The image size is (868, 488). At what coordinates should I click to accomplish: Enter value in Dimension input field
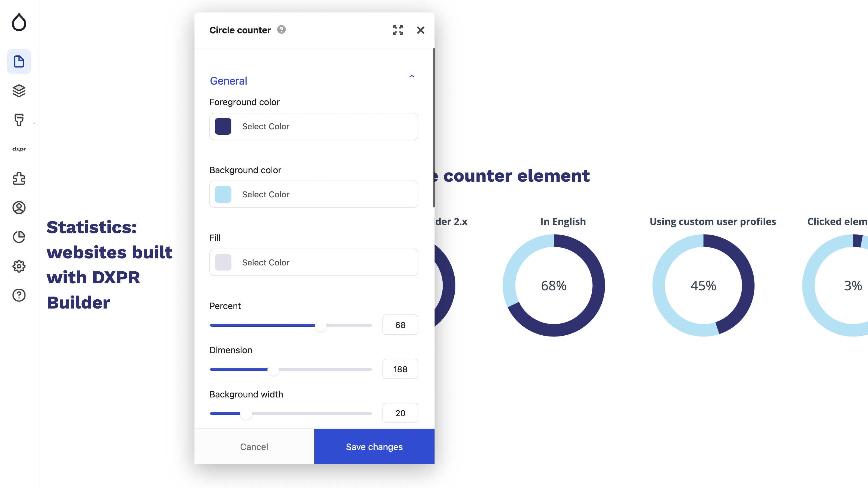400,369
